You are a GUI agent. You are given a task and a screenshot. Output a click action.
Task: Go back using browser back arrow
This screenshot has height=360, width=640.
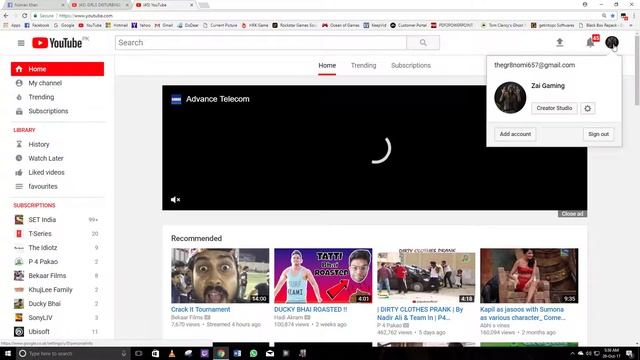point(6,16)
